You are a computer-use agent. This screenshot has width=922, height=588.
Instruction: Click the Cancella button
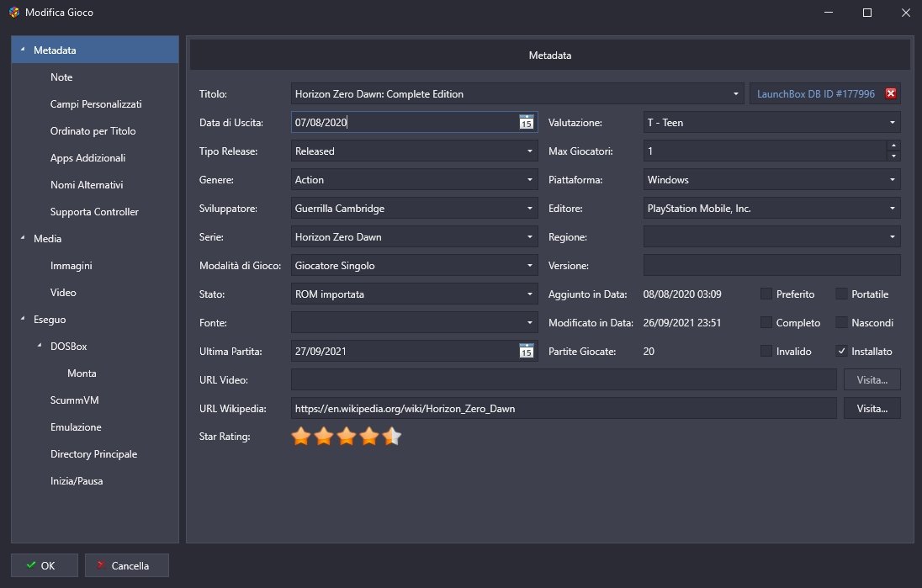click(x=127, y=565)
